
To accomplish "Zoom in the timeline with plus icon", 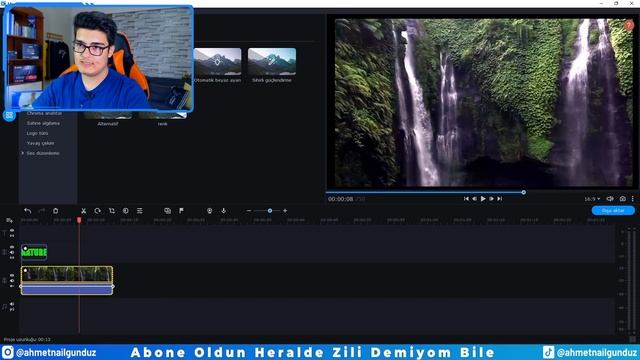I will click(285, 211).
